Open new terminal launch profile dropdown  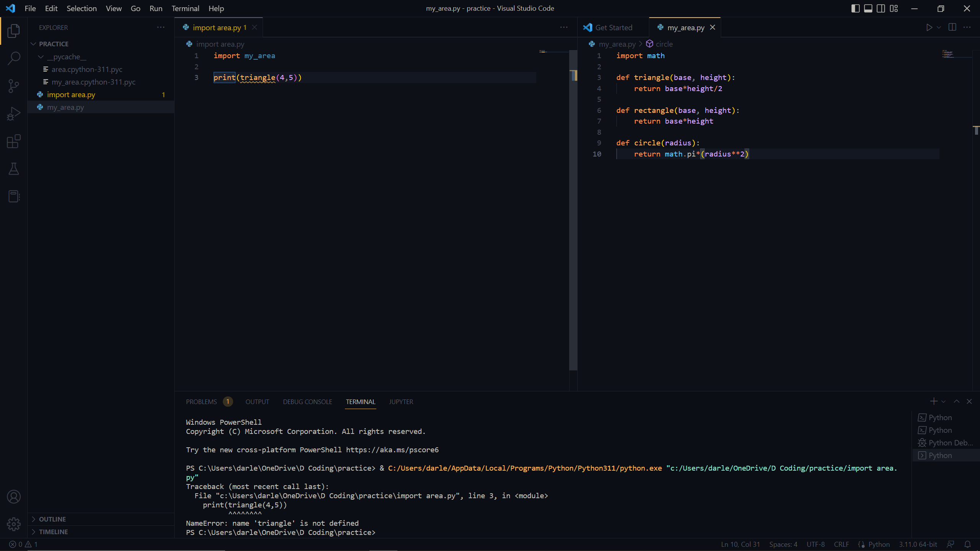943,401
